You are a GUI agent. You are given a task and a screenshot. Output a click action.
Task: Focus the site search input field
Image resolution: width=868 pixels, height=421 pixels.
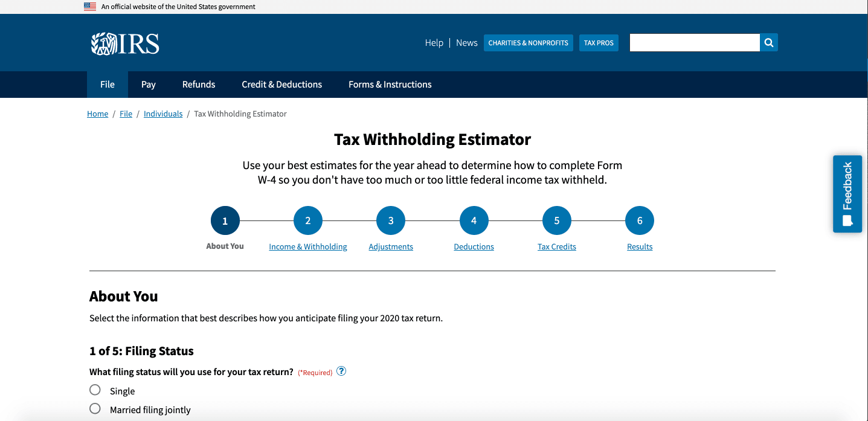(694, 42)
